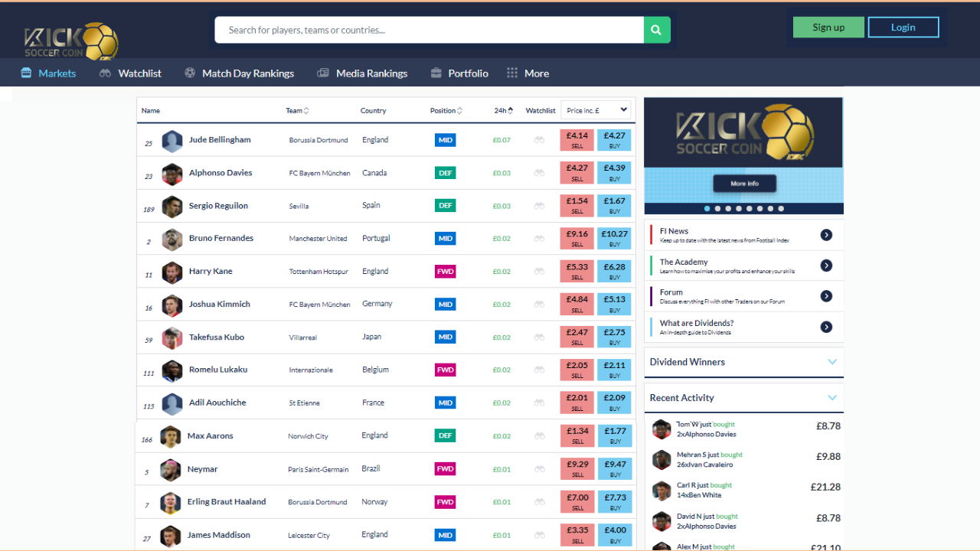Open the Watchlist tab
Image resolution: width=980 pixels, height=551 pixels.
(x=130, y=73)
